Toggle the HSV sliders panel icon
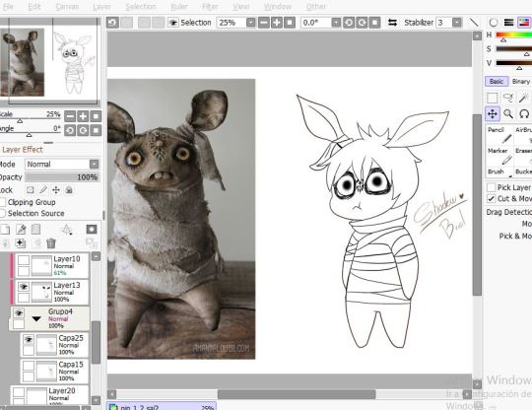532x410 pixels. point(523,23)
